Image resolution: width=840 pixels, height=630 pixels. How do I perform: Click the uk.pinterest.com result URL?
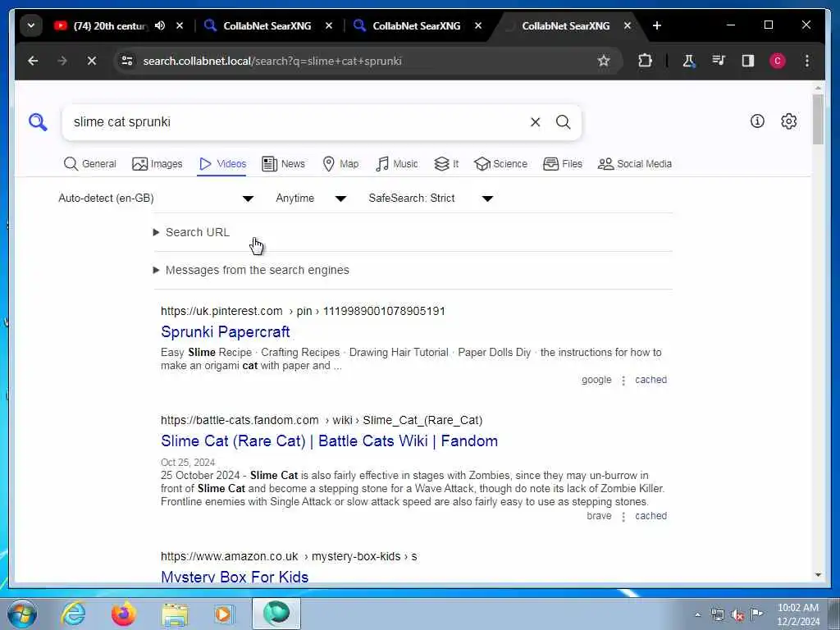point(303,311)
